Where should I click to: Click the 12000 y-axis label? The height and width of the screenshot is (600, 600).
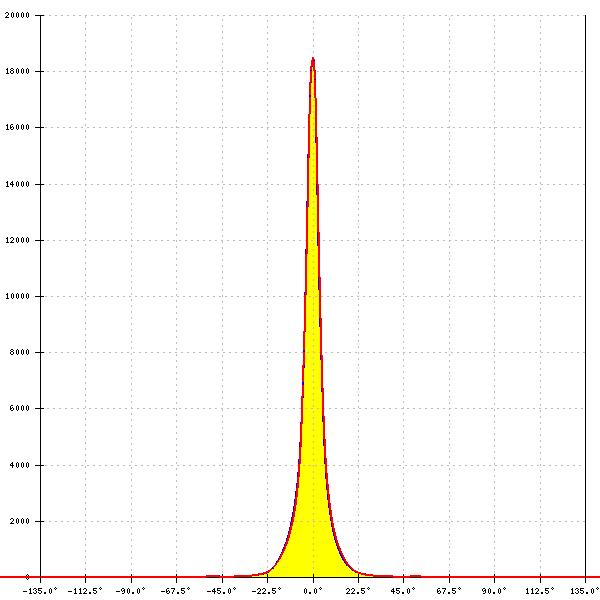click(x=17, y=240)
